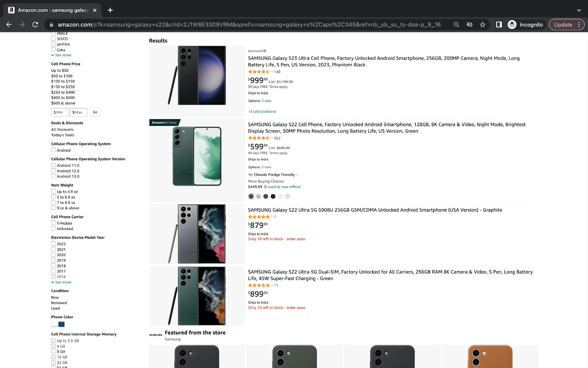
Task: Select the green color swatch on S22 listing
Action: (x=251, y=196)
